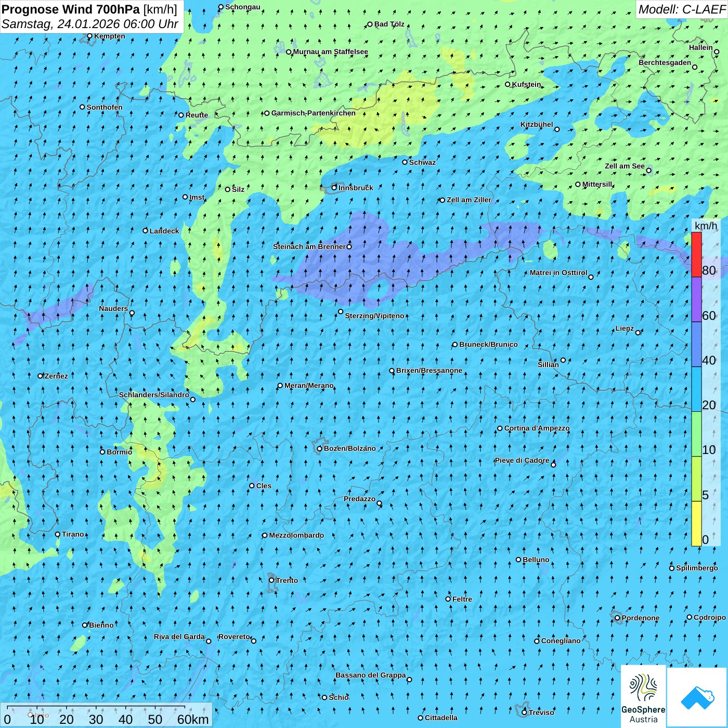Screen dimensions: 728x728
Task: Pick the yellow 0–5 km/h legend color
Action: click(x=696, y=524)
